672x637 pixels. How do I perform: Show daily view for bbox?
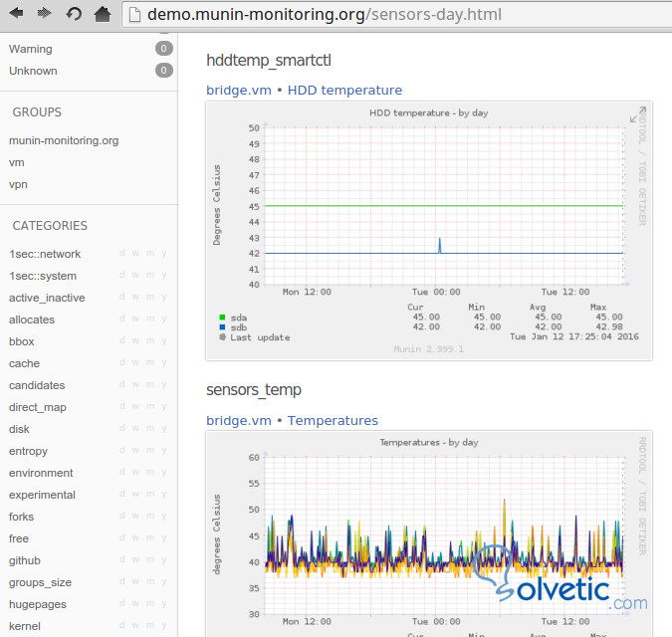coord(122,340)
